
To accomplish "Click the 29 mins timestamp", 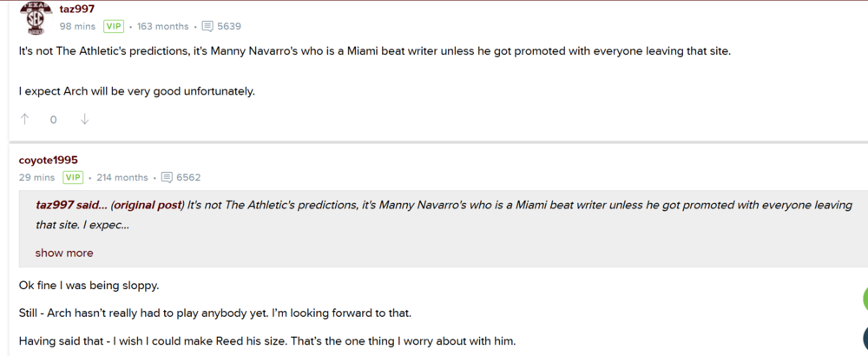I will coord(37,177).
